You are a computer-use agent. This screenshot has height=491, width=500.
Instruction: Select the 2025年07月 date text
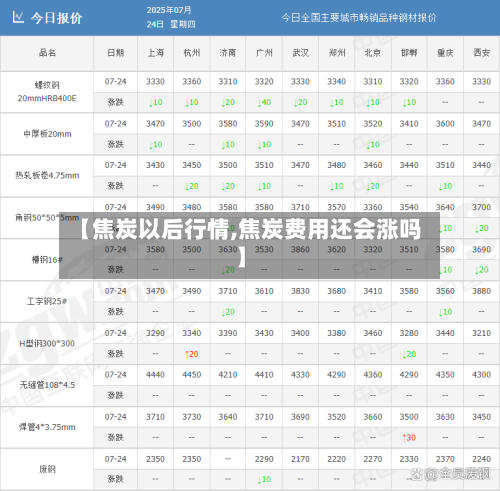click(169, 10)
